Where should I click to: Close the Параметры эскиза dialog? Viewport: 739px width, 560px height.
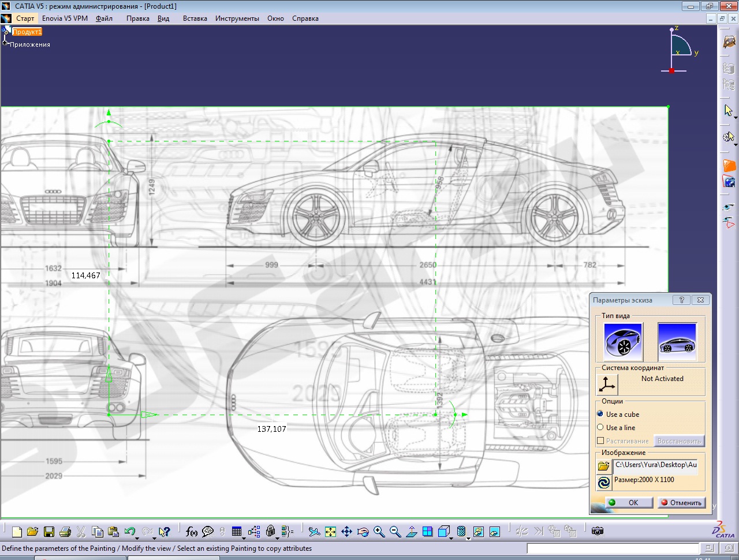tap(700, 300)
